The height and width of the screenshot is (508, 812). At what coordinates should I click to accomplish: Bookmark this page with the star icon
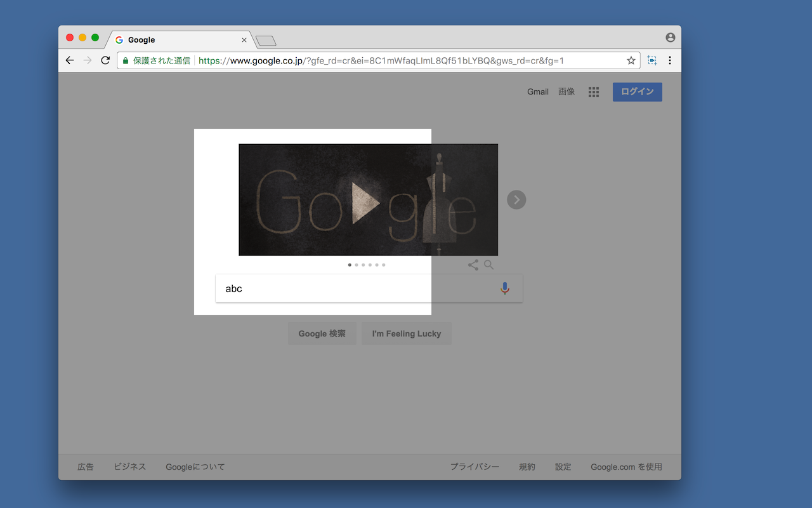(x=631, y=60)
